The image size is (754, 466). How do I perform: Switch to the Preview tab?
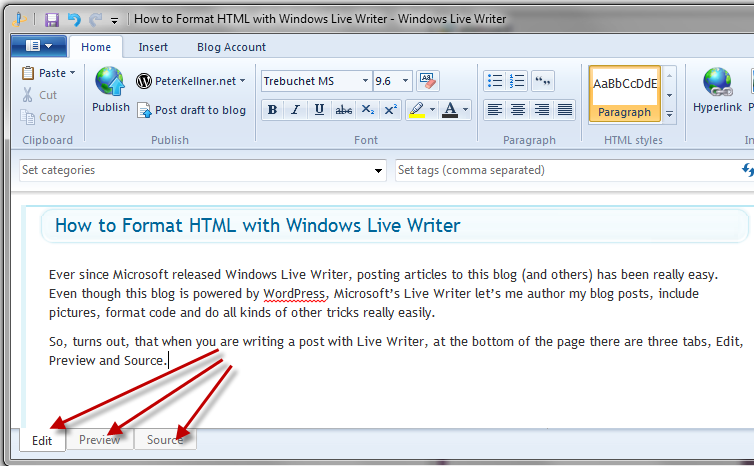[100, 440]
